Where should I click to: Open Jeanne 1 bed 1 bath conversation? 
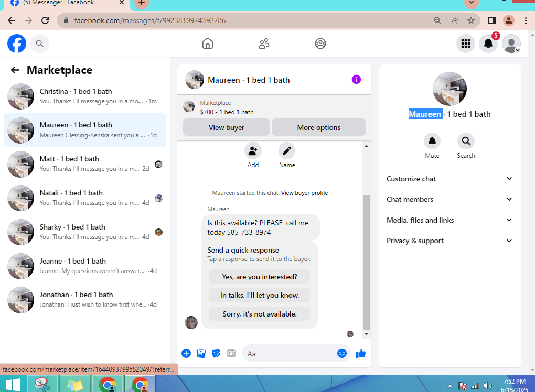[x=85, y=266]
